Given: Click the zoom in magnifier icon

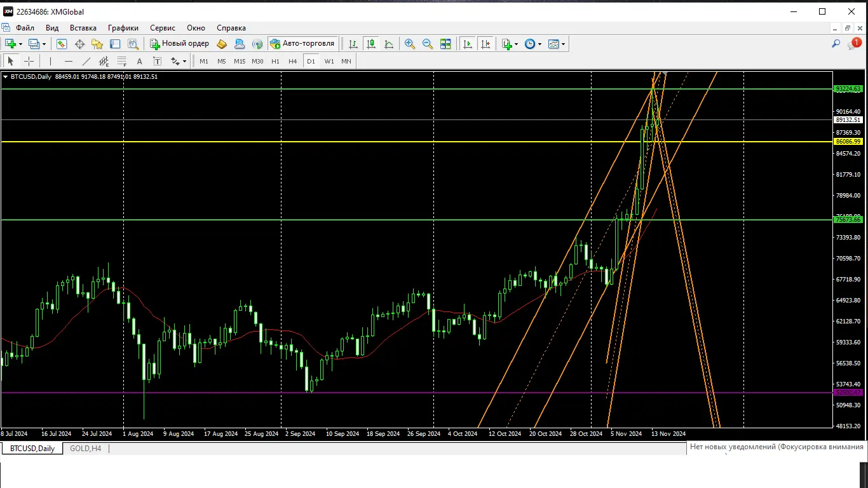Looking at the screenshot, I should [410, 44].
